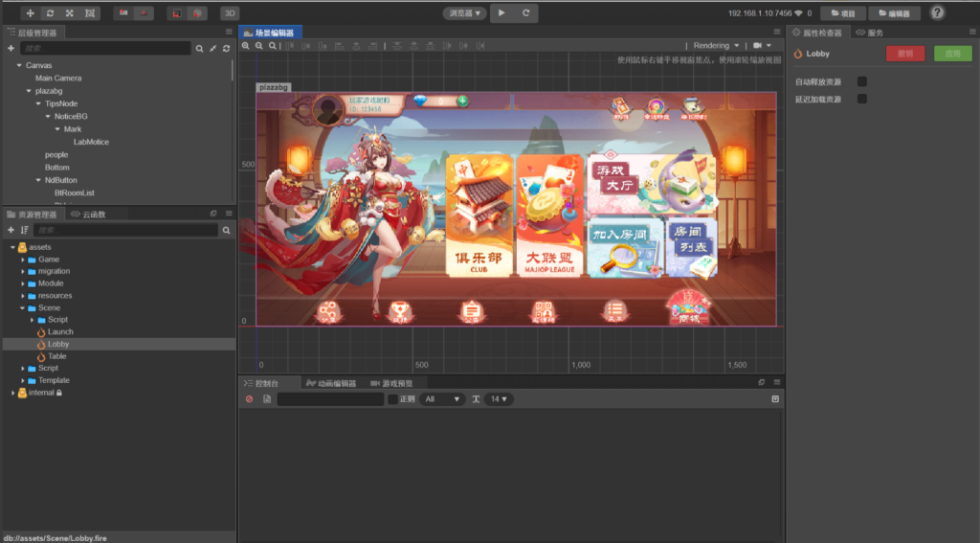This screenshot has width=980, height=543.
Task: Open the Rendering dropdown in scene editor
Action: click(716, 45)
